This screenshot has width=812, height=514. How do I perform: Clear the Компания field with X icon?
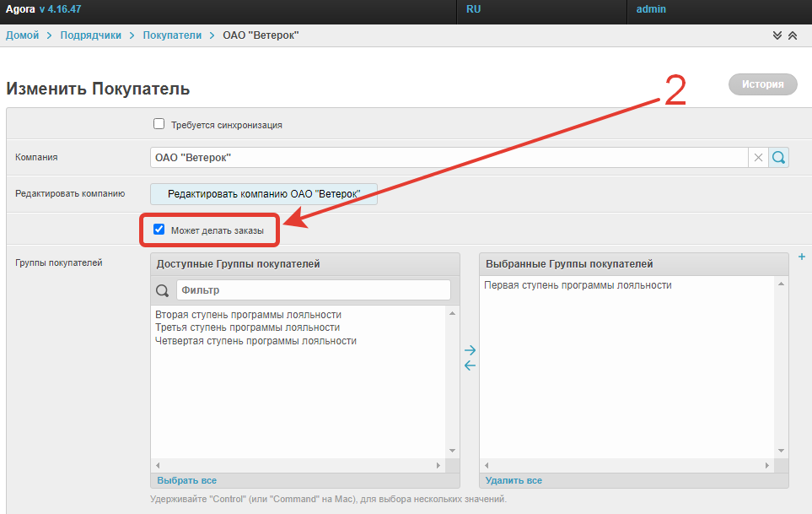[758, 157]
